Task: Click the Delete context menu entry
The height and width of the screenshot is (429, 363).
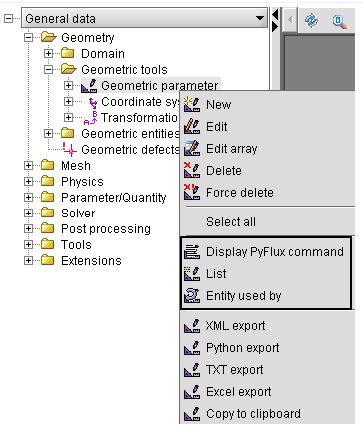Action: point(224,170)
